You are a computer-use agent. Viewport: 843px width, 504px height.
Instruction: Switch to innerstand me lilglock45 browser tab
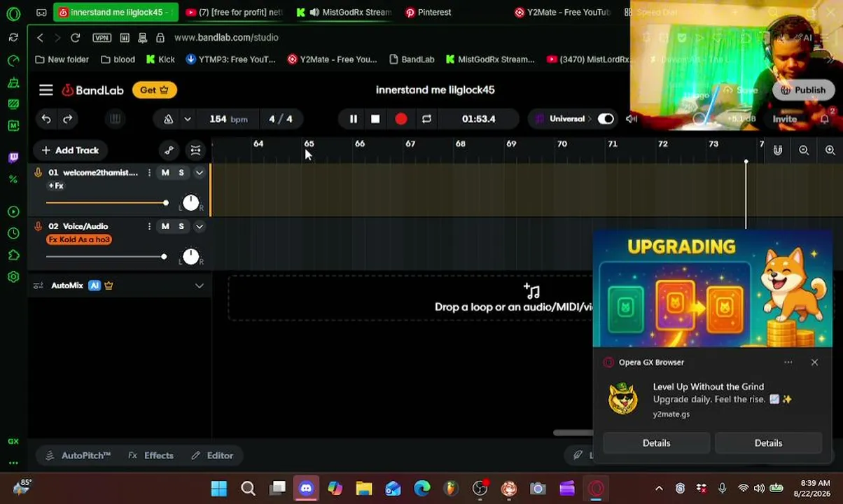coord(116,12)
